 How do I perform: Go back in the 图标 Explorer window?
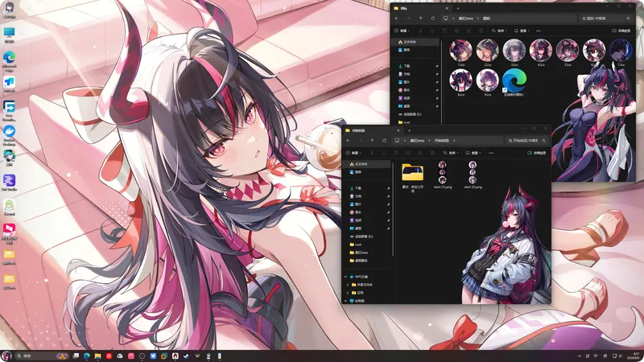(x=397, y=19)
